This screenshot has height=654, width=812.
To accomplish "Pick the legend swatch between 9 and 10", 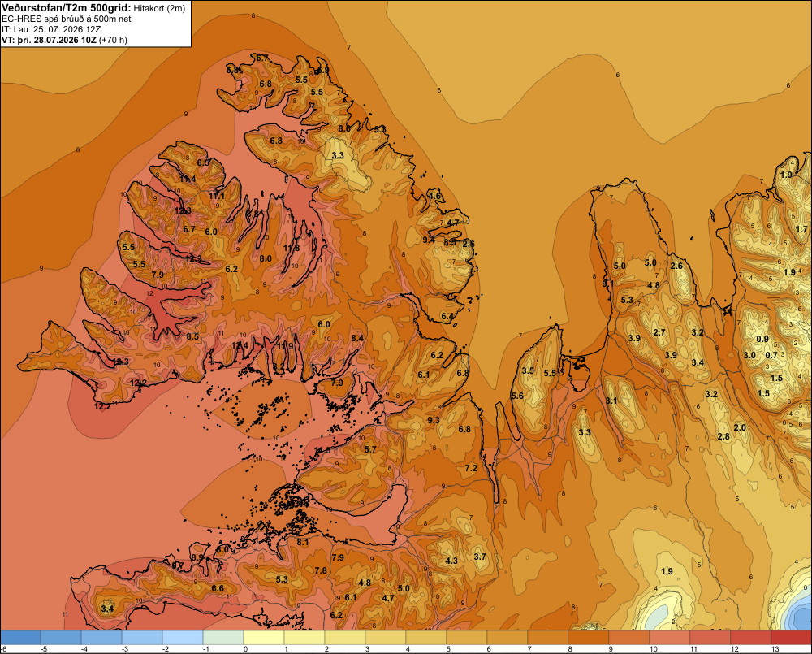I will (629, 638).
